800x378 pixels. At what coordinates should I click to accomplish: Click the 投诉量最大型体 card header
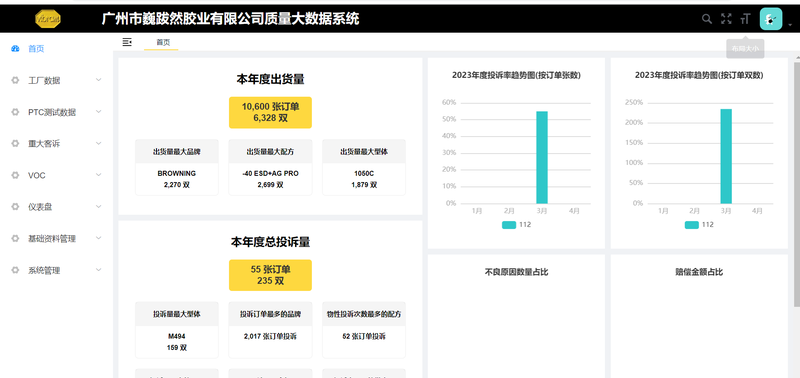coord(177,314)
